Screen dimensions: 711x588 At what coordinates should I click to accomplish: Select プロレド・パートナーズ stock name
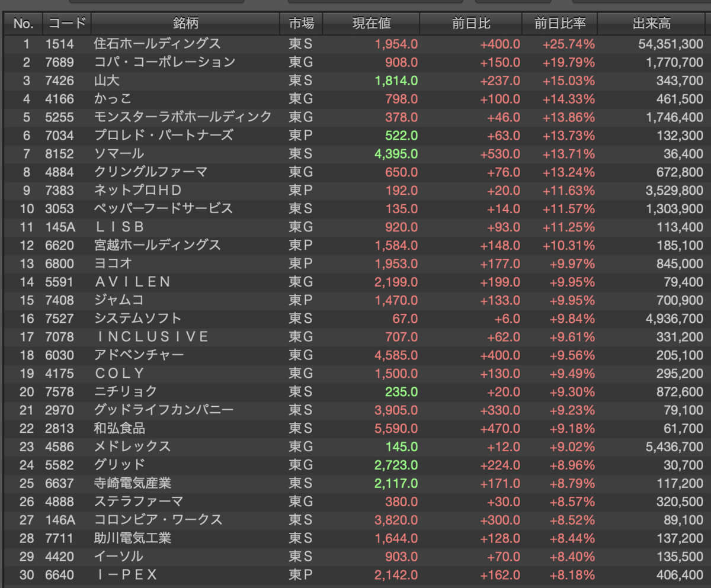[164, 135]
